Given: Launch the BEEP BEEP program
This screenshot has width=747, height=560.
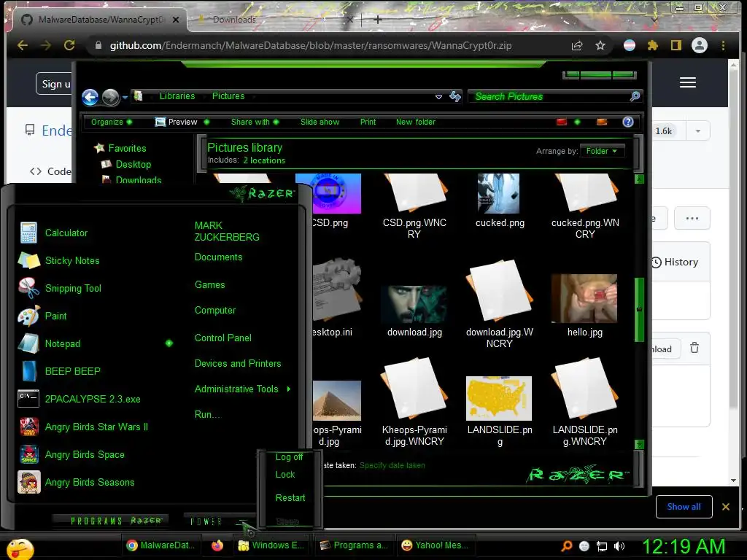Looking at the screenshot, I should tap(60, 371).
